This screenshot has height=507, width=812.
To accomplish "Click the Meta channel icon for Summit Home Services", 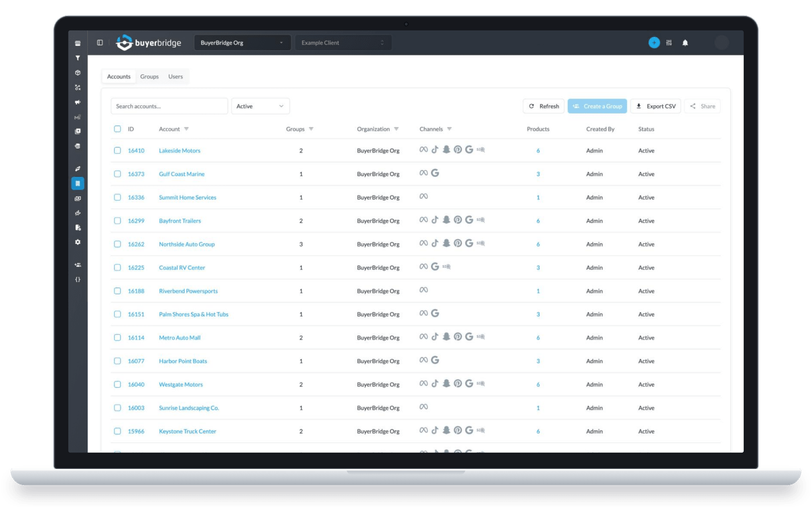I will click(423, 197).
